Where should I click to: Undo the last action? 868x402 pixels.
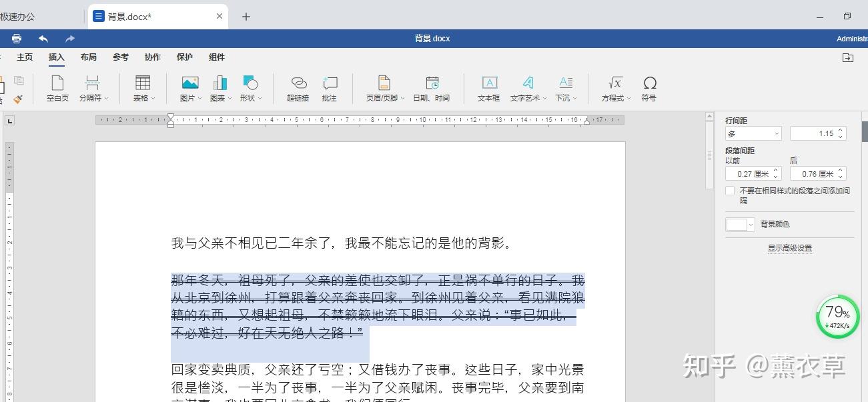43,39
